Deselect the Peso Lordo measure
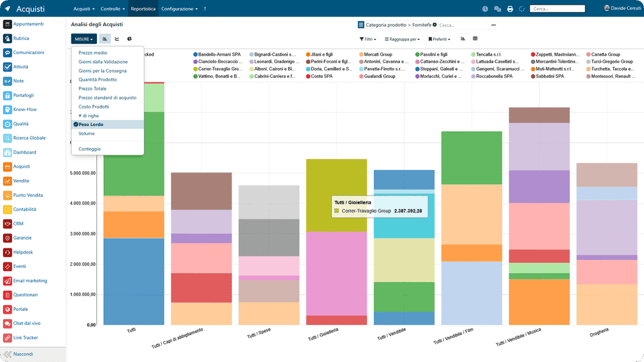Screen dimensions: 644x362 click(107, 125)
